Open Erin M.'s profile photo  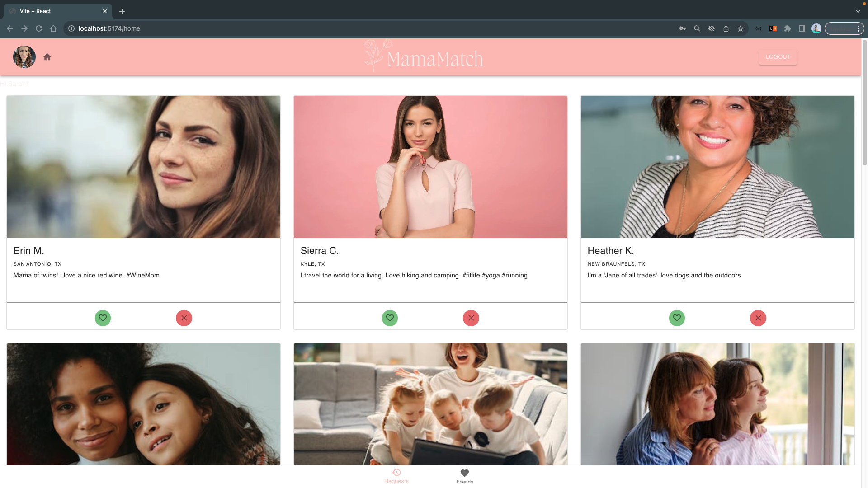(143, 167)
